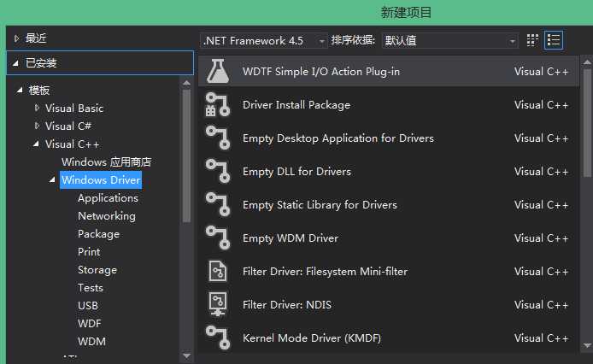Select Tests under Windows Driver

(x=90, y=288)
